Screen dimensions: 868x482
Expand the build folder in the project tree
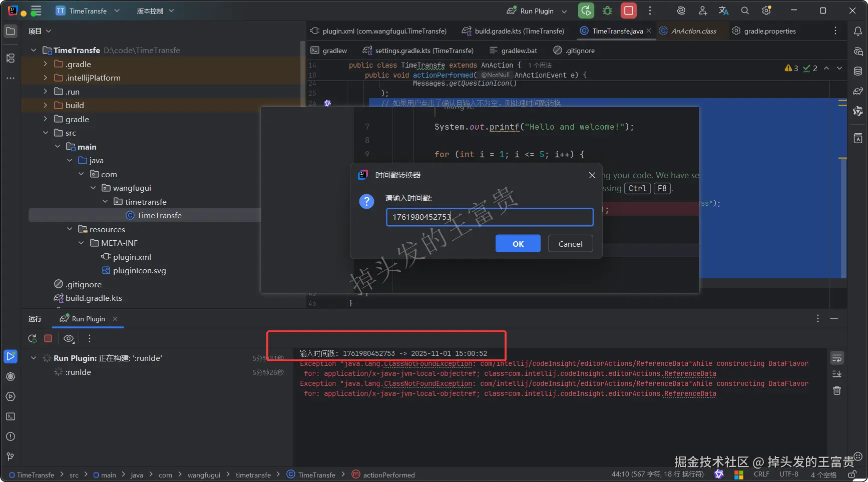[x=46, y=105]
